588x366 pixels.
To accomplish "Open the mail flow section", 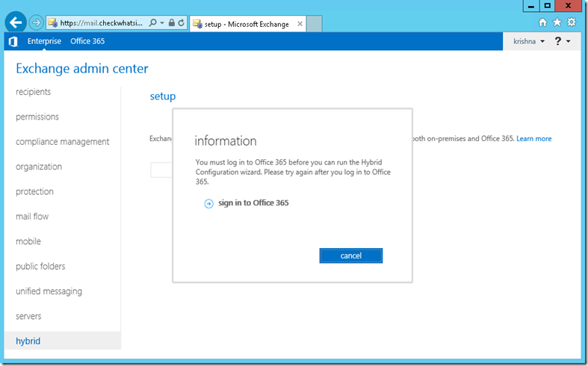I will pyautogui.click(x=32, y=217).
